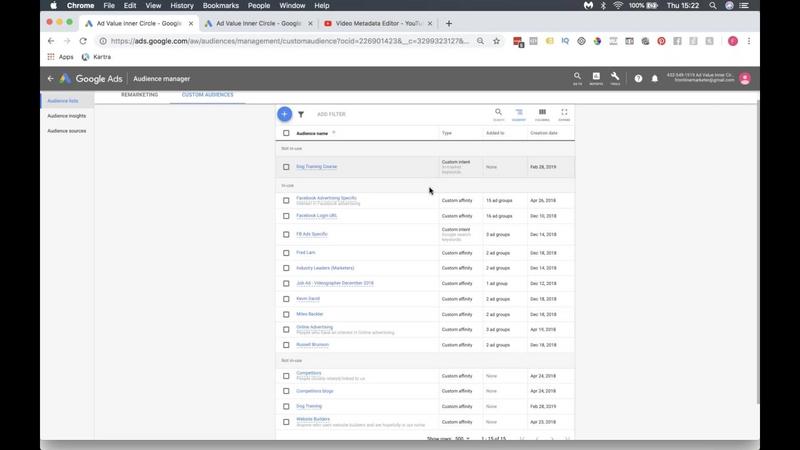Open Audience insights in left sidebar

tap(67, 116)
